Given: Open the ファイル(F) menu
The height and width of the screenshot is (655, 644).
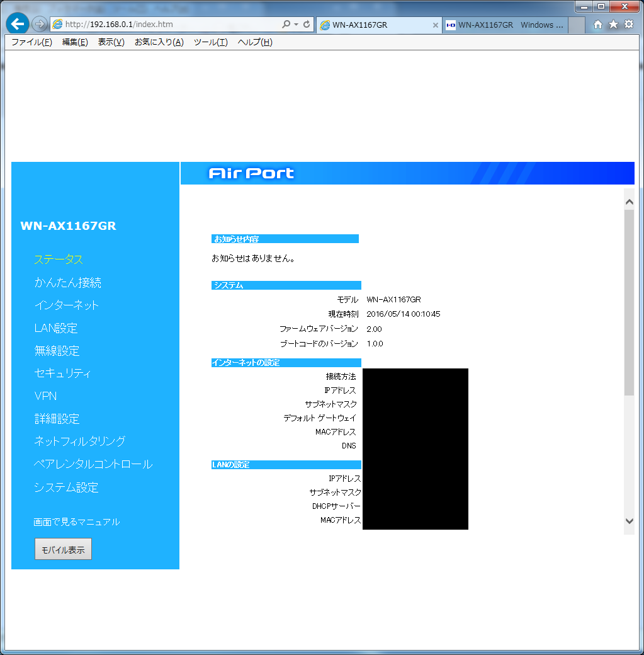Looking at the screenshot, I should coord(31,42).
